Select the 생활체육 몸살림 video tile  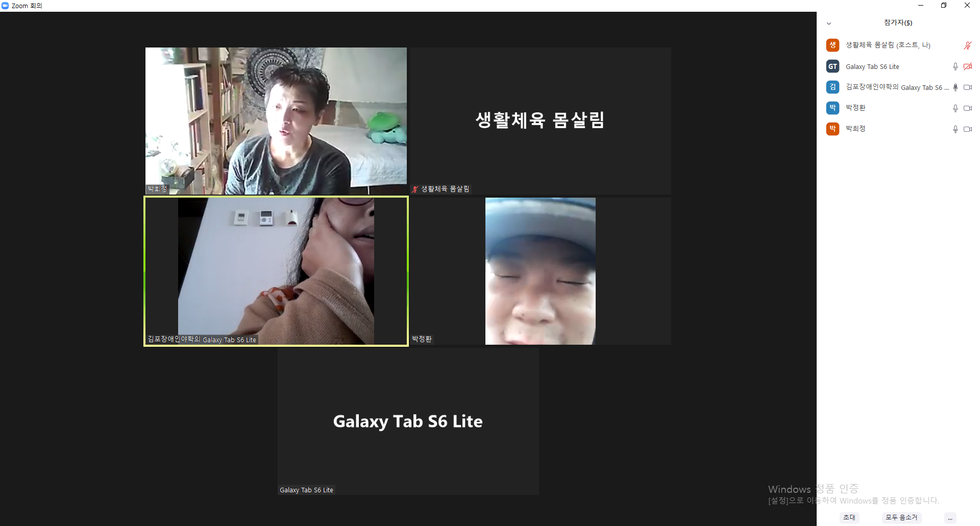pyautogui.click(x=541, y=121)
